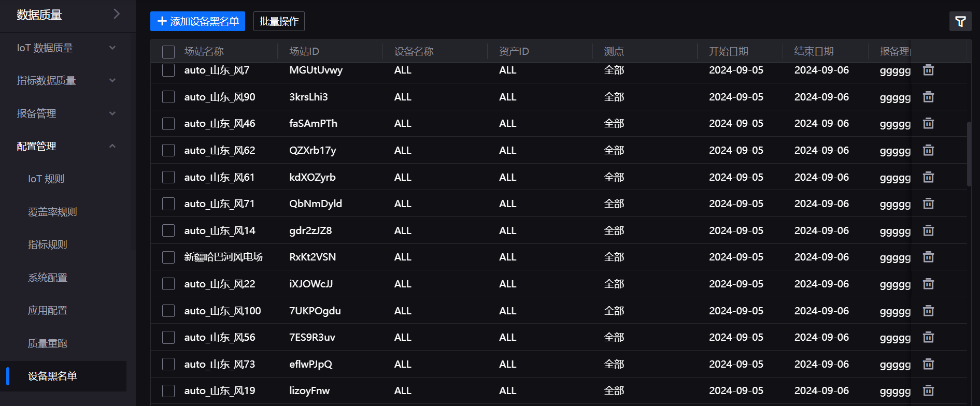Open the filter icon at top right

tap(960, 21)
